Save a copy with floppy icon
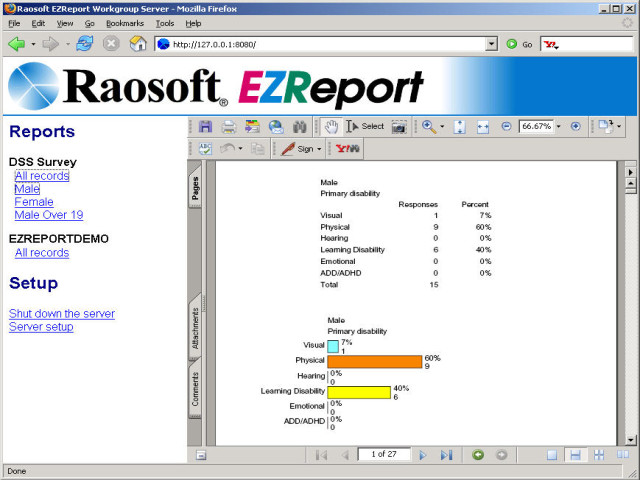The height and width of the screenshot is (480, 640). click(x=205, y=127)
